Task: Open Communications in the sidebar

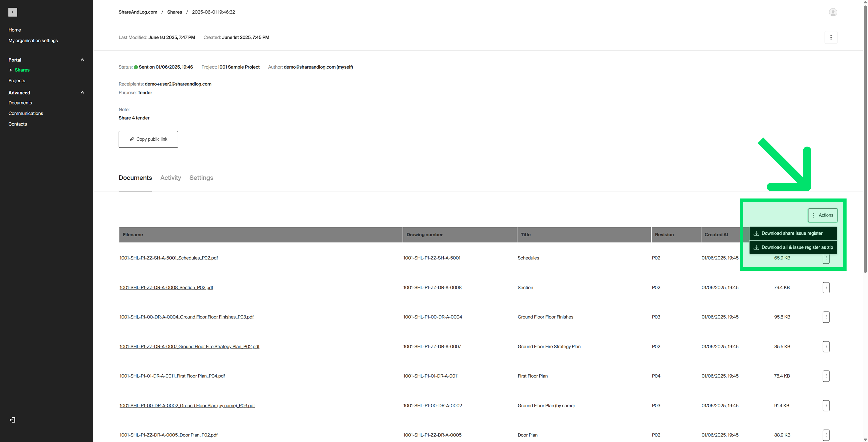Action: (x=26, y=113)
